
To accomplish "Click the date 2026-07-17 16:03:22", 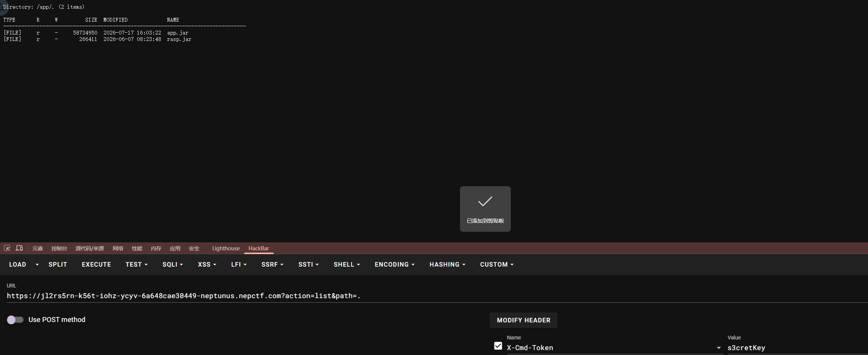I will 132,33.
